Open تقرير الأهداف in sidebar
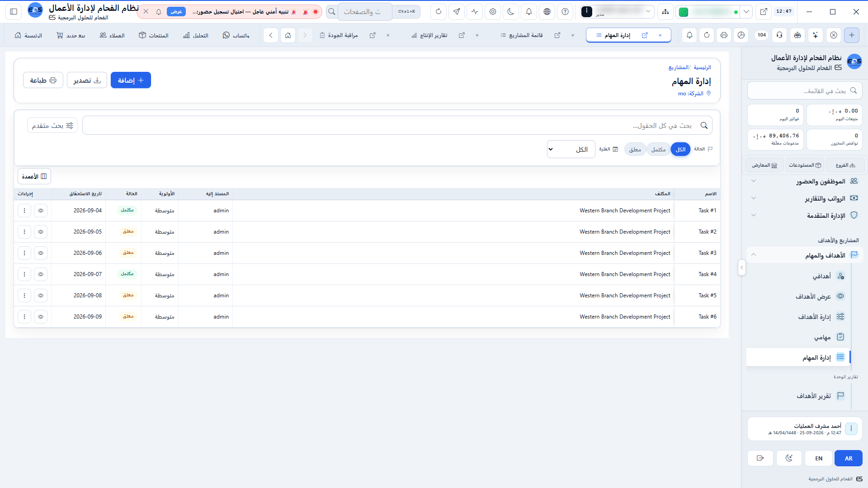Viewport: 868px width, 488px height. [x=798, y=396]
